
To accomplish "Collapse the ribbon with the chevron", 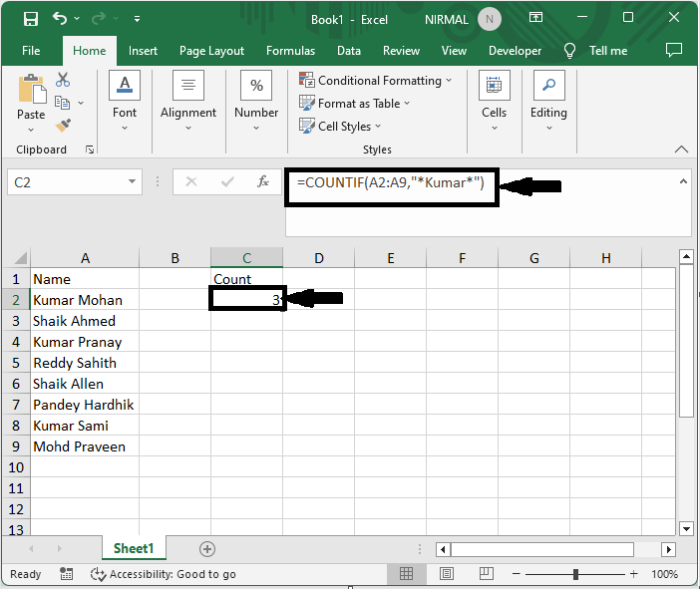I will pos(681,149).
